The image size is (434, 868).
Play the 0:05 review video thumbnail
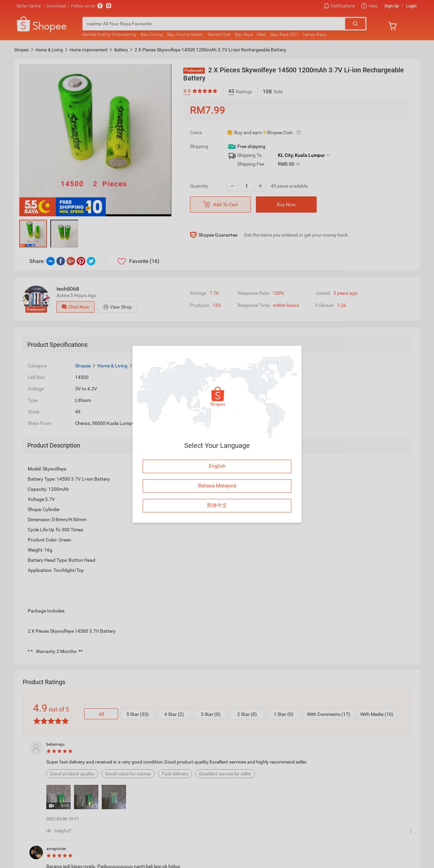pos(58,797)
